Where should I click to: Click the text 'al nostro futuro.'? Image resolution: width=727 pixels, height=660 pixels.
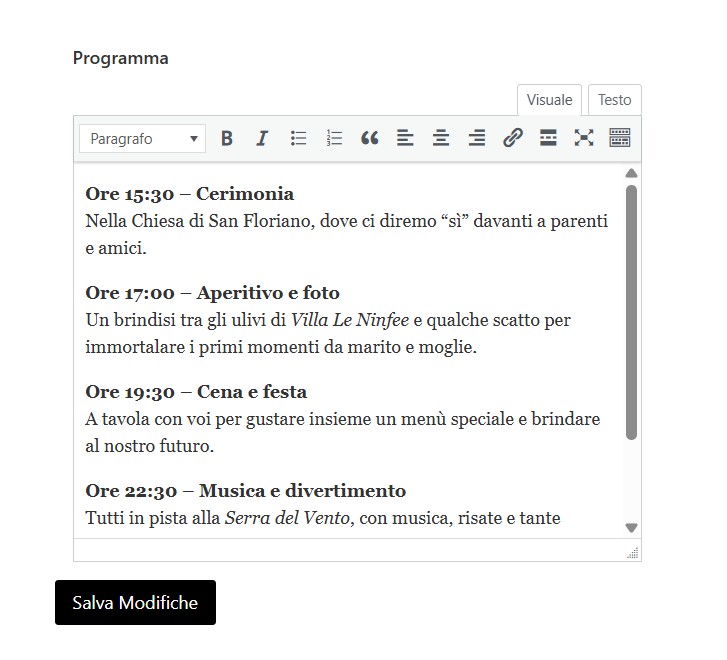tap(150, 446)
